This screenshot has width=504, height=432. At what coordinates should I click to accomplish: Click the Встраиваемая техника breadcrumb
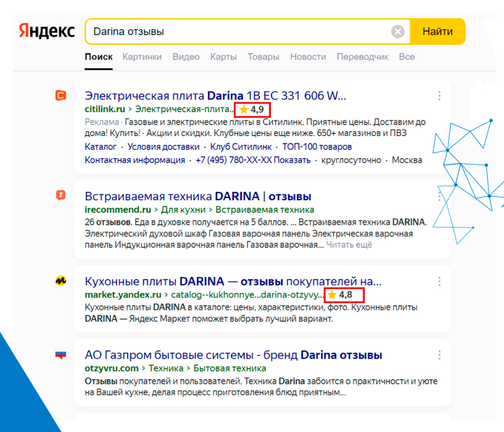(x=265, y=210)
